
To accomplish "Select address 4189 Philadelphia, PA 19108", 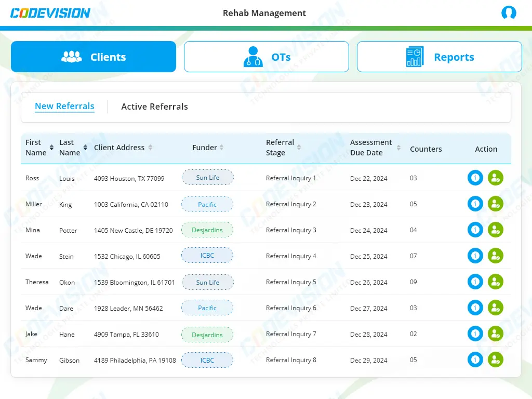I will coord(135,361).
